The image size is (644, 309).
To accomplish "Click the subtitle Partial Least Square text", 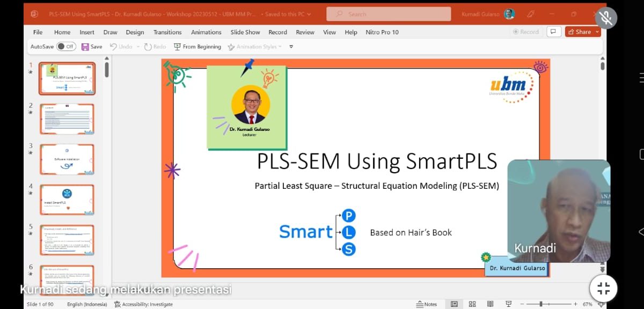I will (x=377, y=186).
